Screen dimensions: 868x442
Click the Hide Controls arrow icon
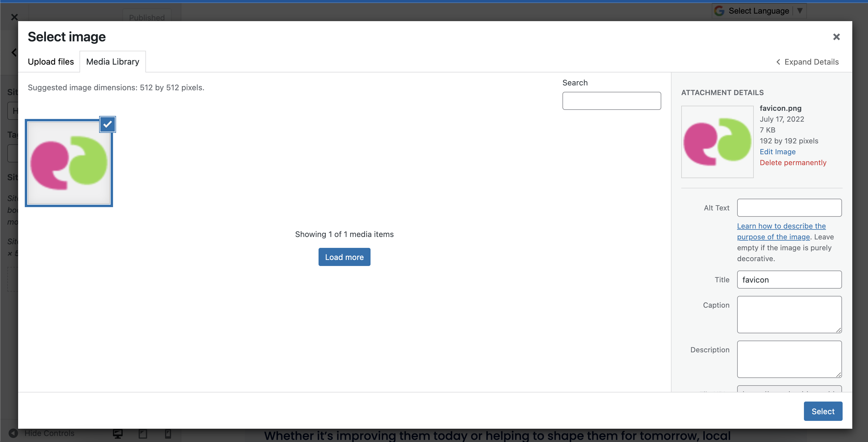(x=13, y=433)
